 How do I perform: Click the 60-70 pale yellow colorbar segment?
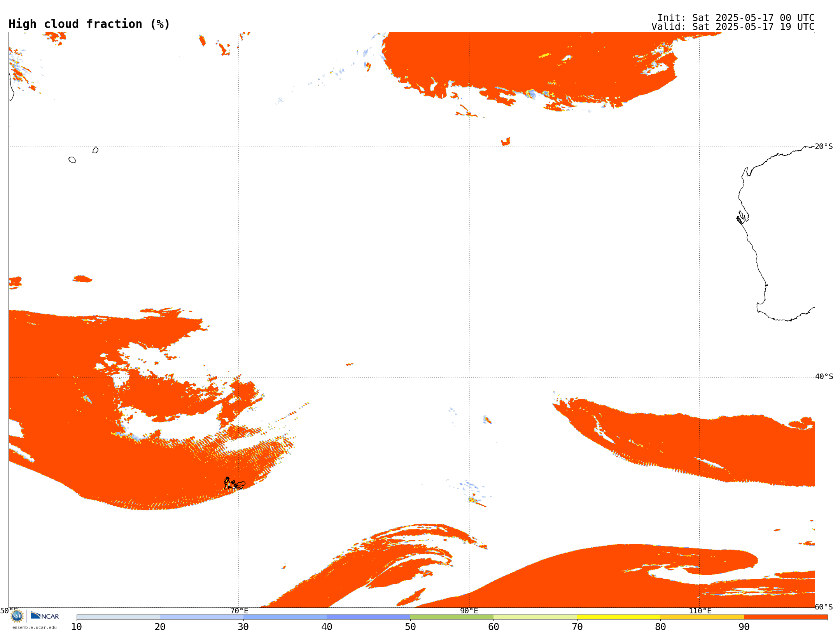pyautogui.click(x=535, y=617)
